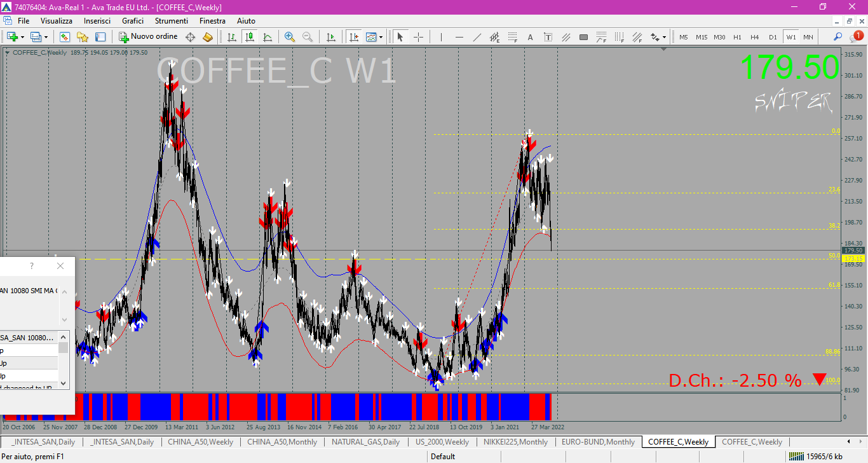The image size is (868, 463).
Task: Open the Aiuto menu
Action: tap(246, 21)
